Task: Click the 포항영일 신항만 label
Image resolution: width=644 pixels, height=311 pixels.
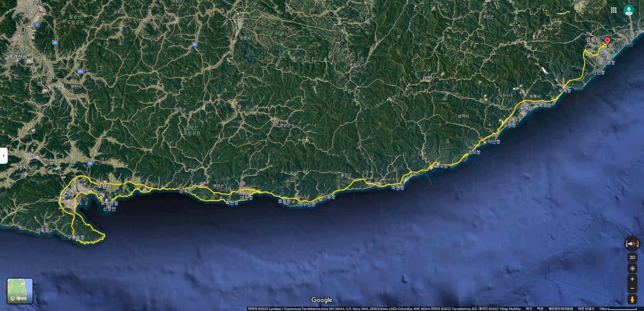Action: [x=109, y=206]
